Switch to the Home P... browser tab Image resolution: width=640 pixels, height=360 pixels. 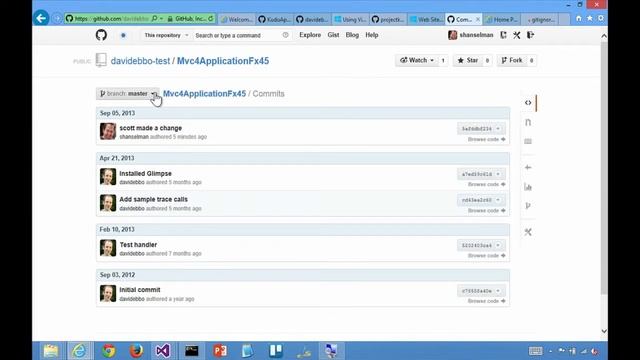(x=502, y=19)
